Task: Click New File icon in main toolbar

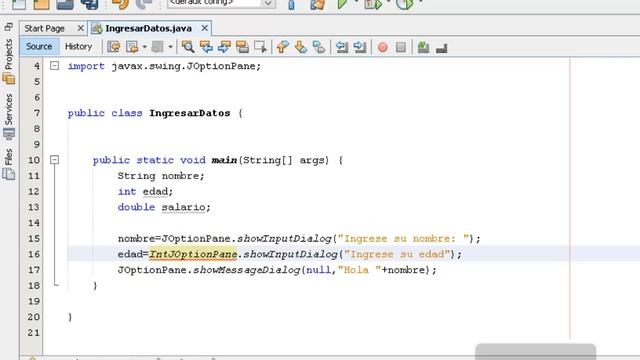Action: (19, 4)
